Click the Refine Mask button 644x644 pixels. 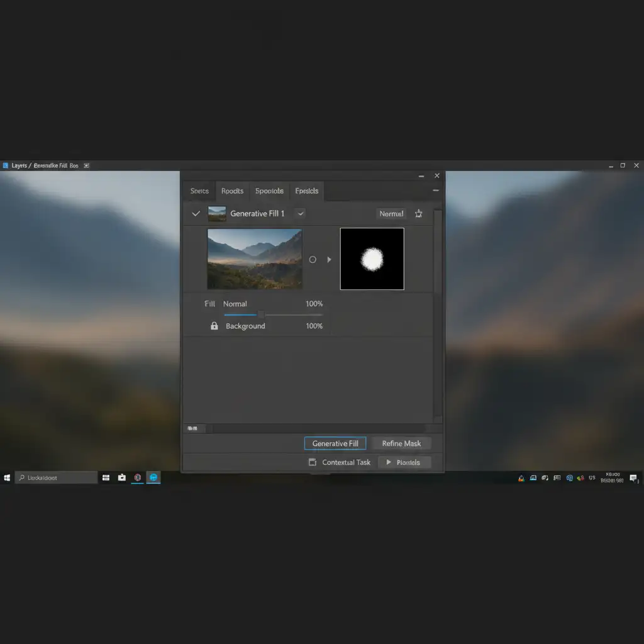[x=401, y=443]
